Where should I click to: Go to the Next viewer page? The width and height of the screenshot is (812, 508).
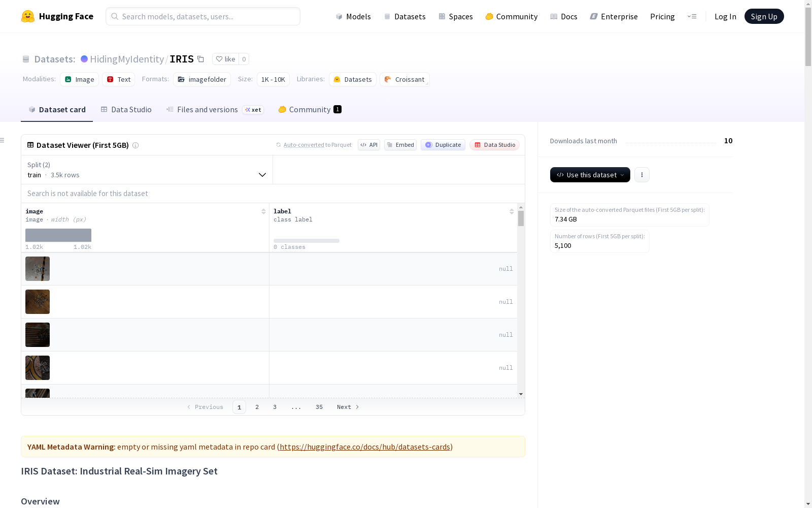point(348,407)
